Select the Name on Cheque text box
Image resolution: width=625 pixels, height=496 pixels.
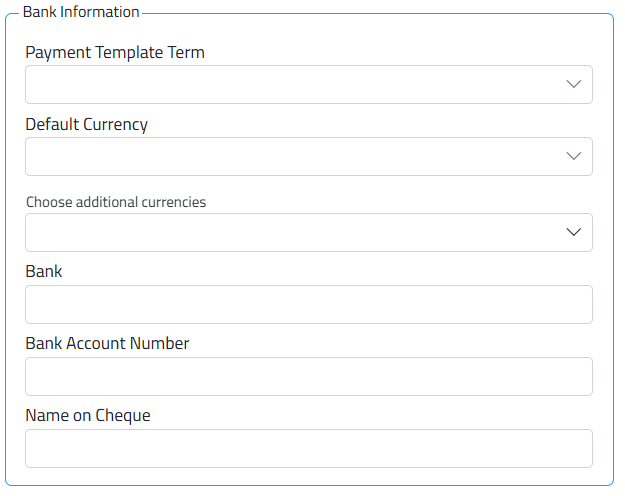[308, 449]
